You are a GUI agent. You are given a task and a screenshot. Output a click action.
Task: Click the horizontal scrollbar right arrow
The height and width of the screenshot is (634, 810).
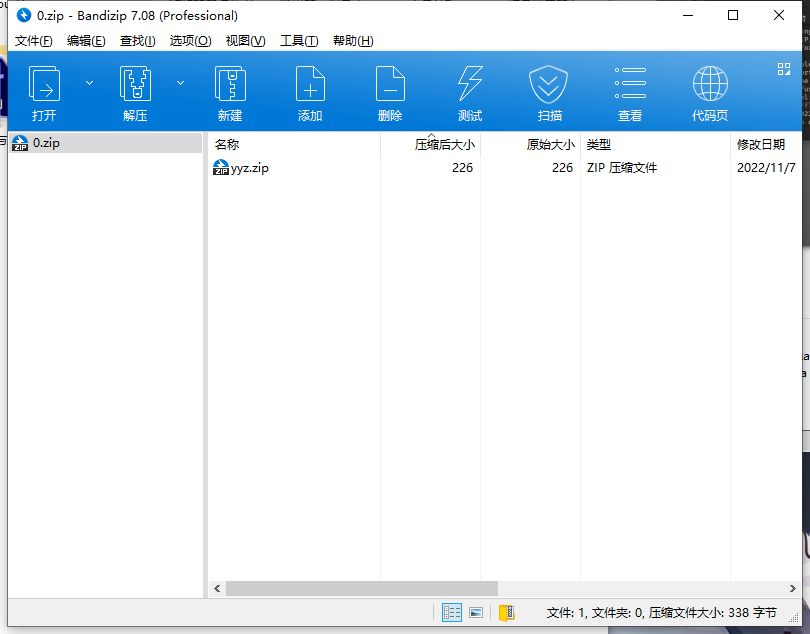tap(793, 589)
